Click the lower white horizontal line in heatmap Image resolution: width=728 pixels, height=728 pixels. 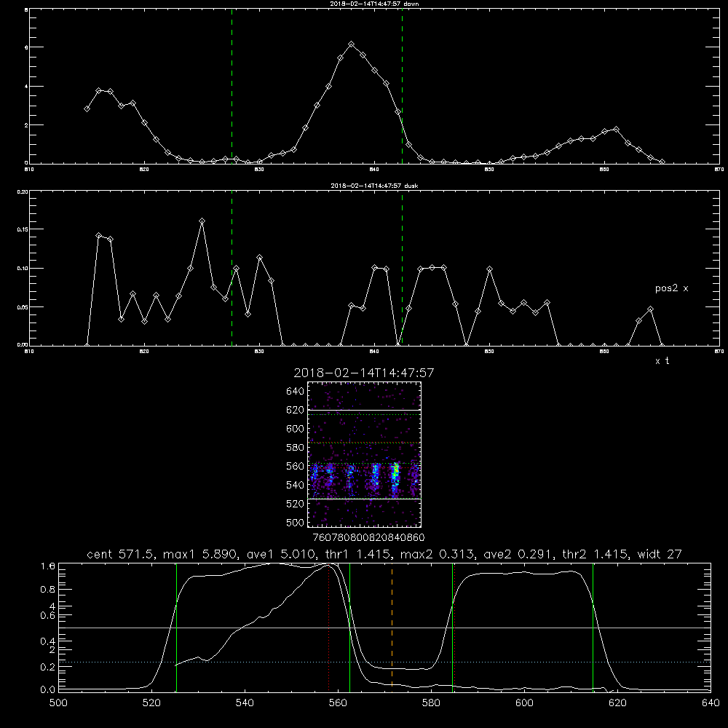tap(364, 499)
